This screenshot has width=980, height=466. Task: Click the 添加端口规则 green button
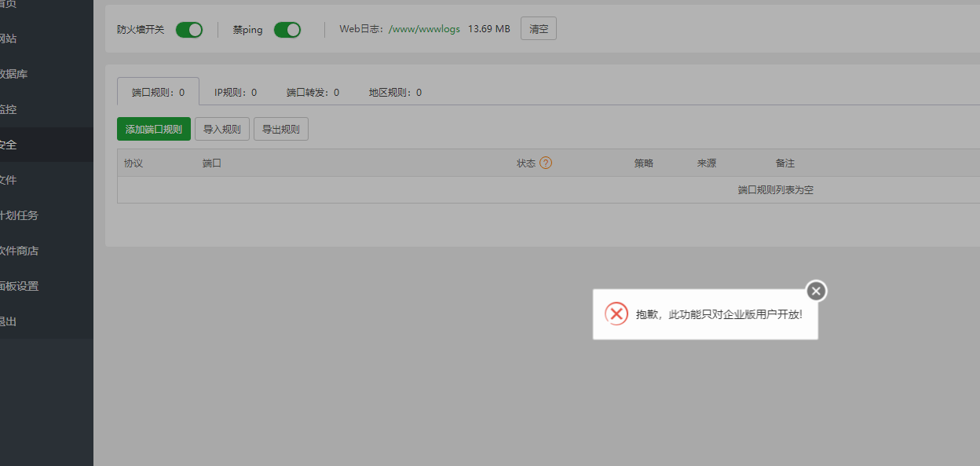click(153, 129)
